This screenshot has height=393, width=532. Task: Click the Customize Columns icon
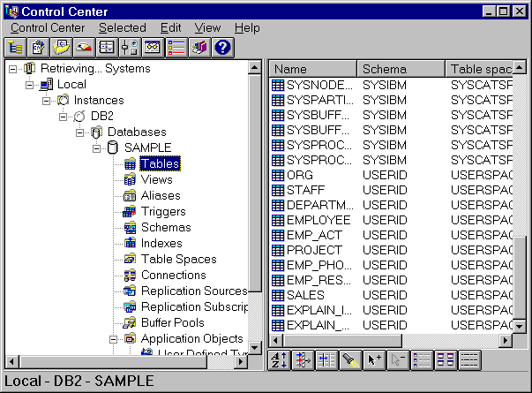point(326,359)
